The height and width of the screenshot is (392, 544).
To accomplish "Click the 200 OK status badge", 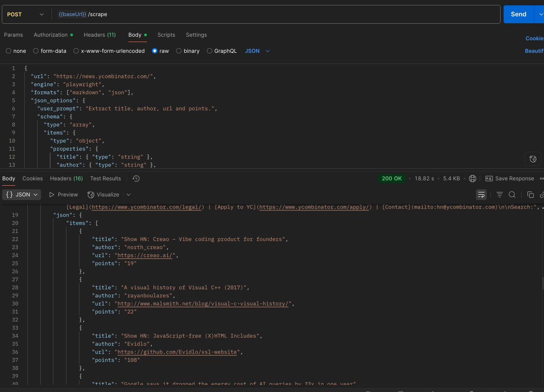I will (392, 179).
